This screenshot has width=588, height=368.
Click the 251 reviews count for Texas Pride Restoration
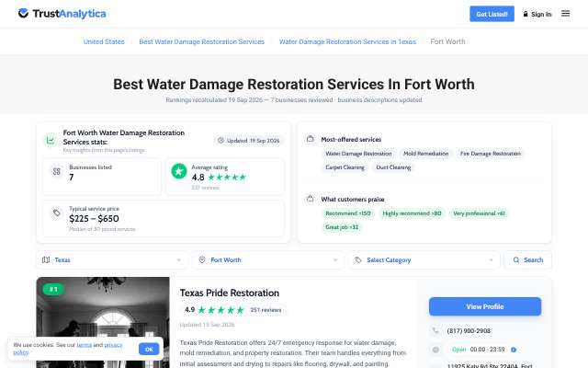click(266, 310)
